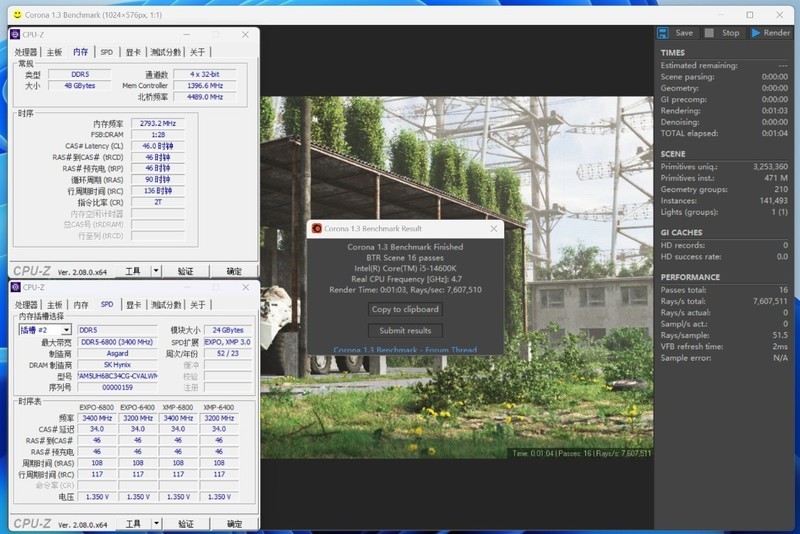Image resolution: width=800 pixels, height=534 pixels.
Task: Click the 1:28 FSB:DRAM value
Action: coord(158,135)
